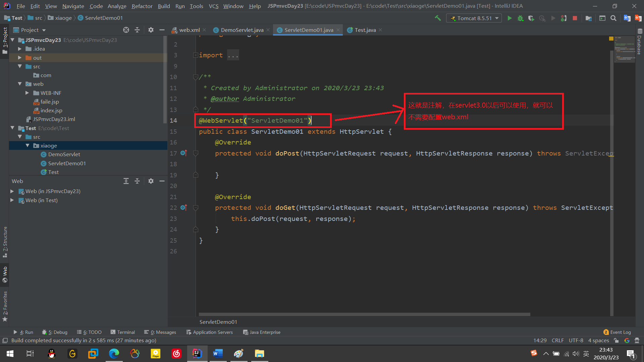Click the red Stop button
Viewport: 644px width, 362px height.
coord(575,18)
